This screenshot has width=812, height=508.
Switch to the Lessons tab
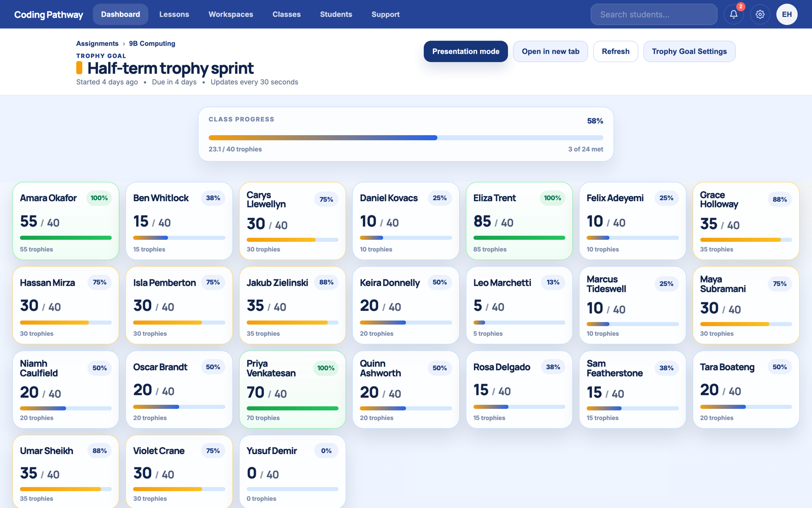pos(174,14)
